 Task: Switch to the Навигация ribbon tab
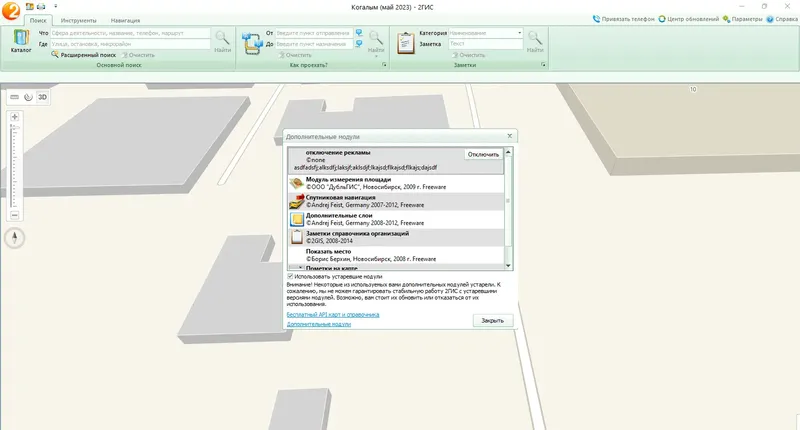coord(125,20)
